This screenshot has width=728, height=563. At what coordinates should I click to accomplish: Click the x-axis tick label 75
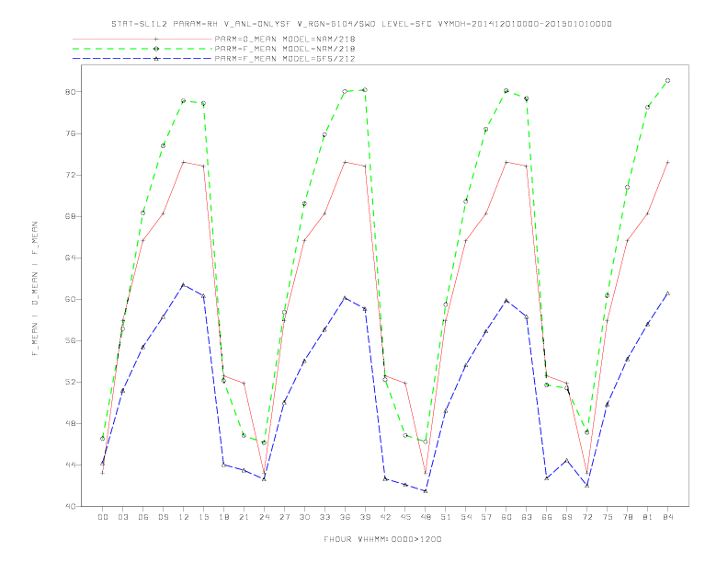[608, 517]
